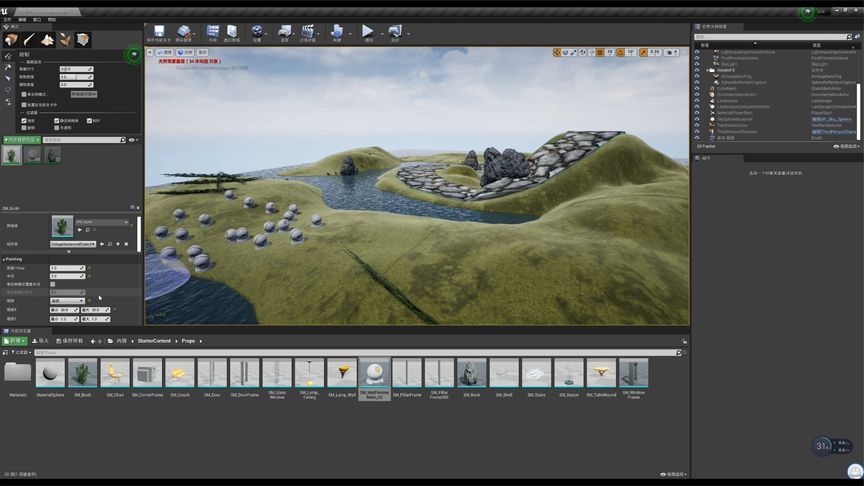Switch to Landscape mode in the Modes panel
The width and height of the screenshot is (864, 486).
[47, 39]
